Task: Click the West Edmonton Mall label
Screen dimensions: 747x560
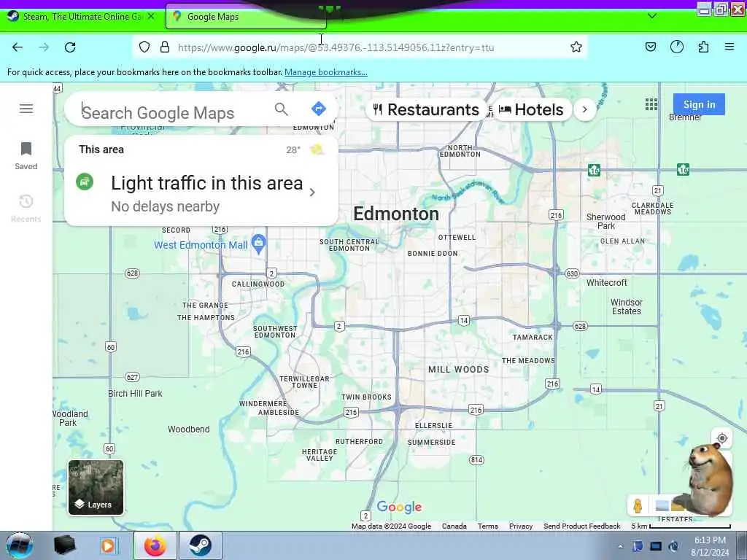Action: (201, 245)
